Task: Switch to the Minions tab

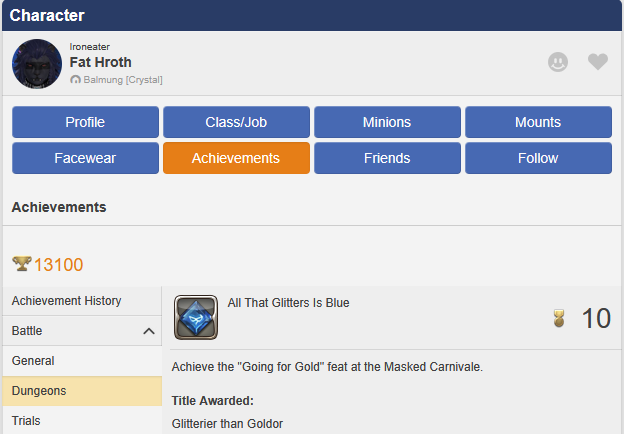Action: click(387, 122)
